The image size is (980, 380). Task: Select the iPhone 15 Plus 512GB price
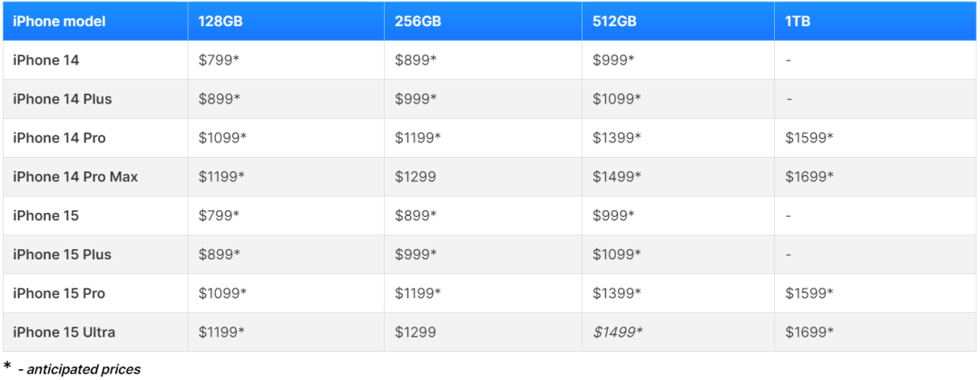click(617, 255)
